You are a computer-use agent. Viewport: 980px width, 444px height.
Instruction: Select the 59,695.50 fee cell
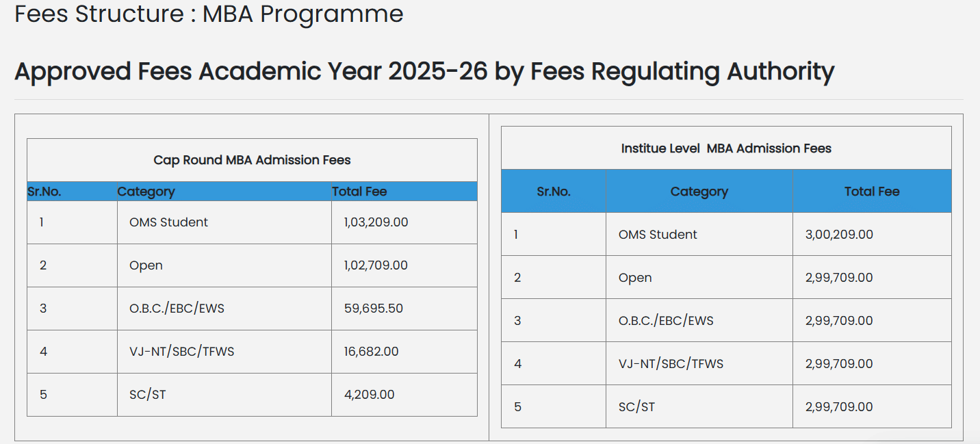click(x=373, y=308)
